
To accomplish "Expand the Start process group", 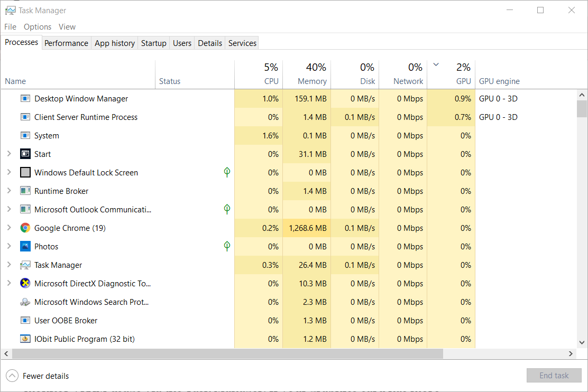I will click(x=9, y=154).
